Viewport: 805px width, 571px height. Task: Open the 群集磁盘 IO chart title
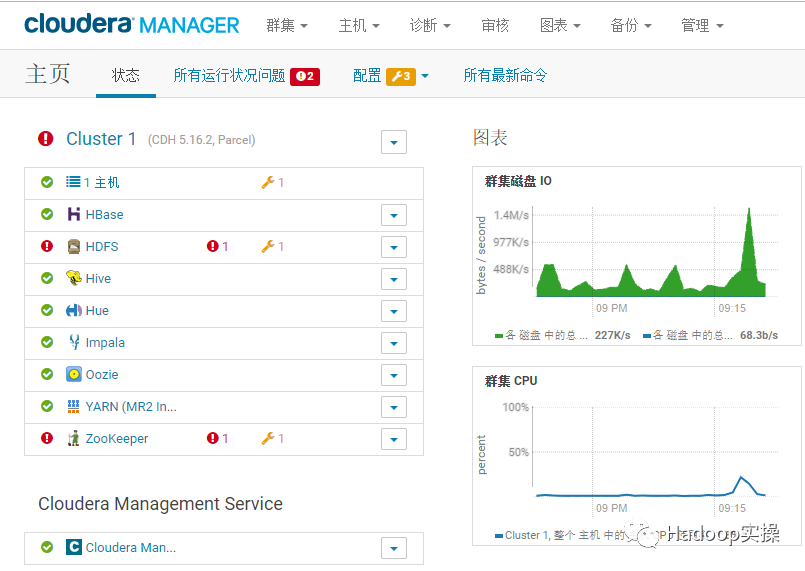click(518, 181)
